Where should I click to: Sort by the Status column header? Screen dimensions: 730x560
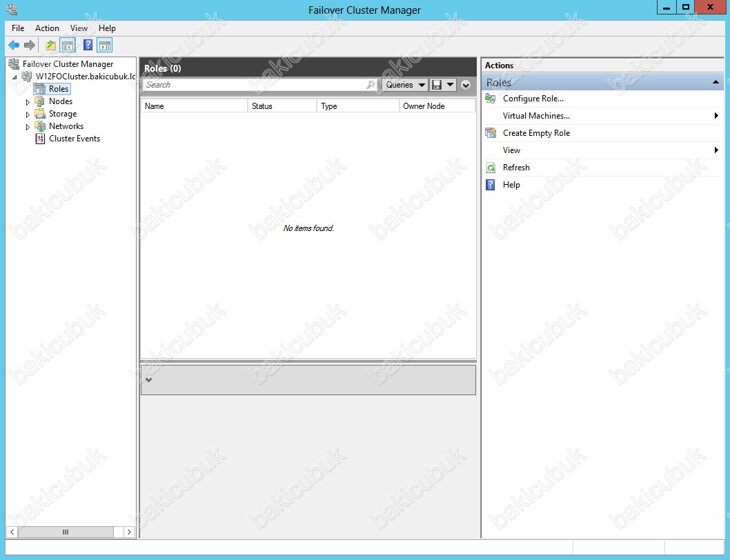tap(282, 106)
